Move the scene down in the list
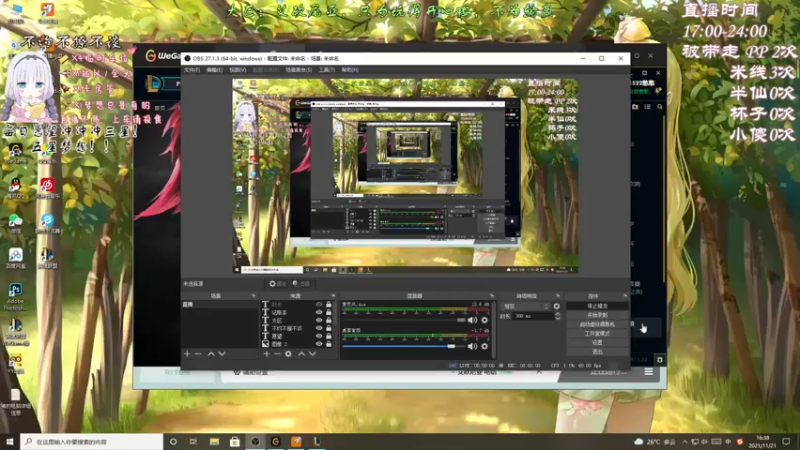The image size is (800, 450). [222, 354]
